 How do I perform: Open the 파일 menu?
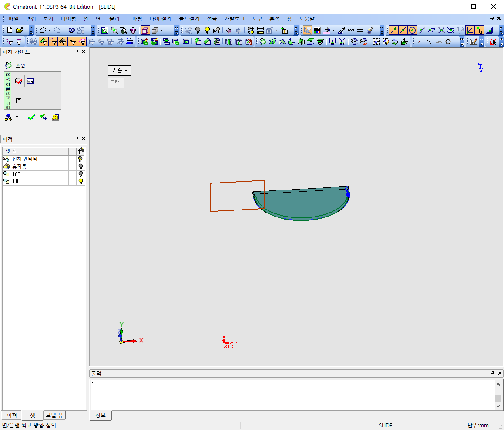point(13,19)
